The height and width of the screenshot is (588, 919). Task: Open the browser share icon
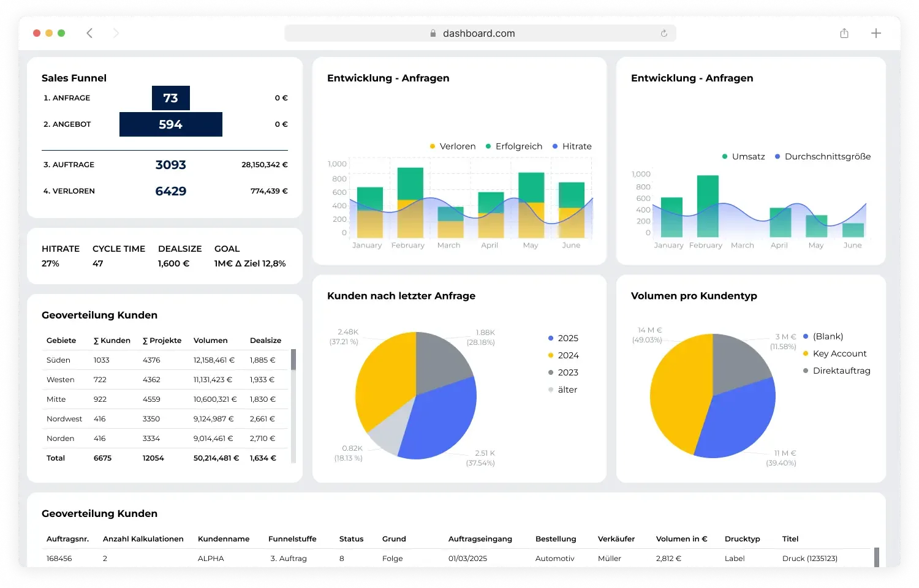tap(844, 33)
